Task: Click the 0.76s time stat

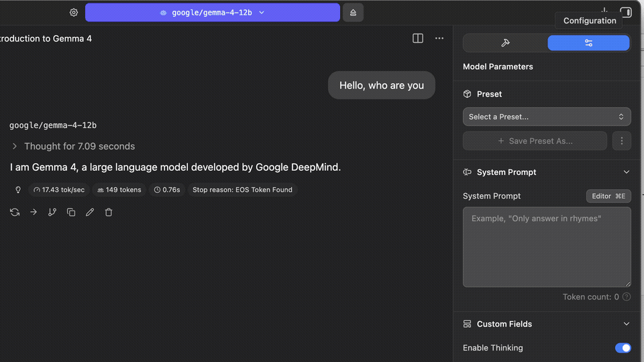Action: coord(167,190)
